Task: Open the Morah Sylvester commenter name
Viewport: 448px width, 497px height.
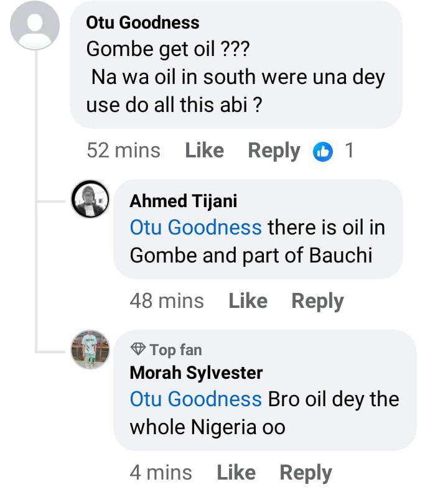Action: (196, 373)
